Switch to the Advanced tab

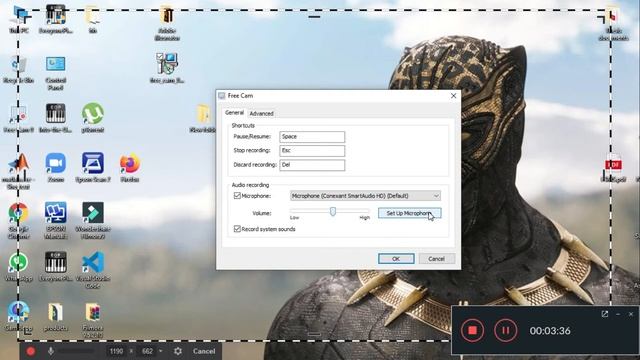pyautogui.click(x=261, y=113)
